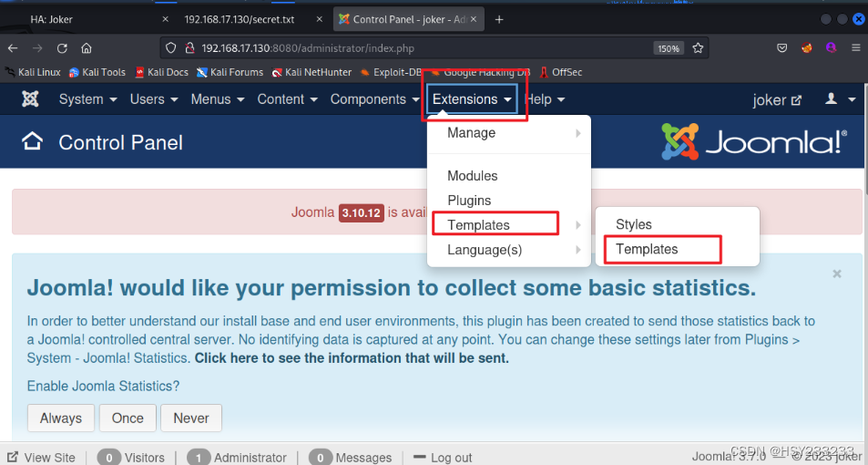868x465 pixels.
Task: Click the Always statistics button
Action: (x=61, y=418)
